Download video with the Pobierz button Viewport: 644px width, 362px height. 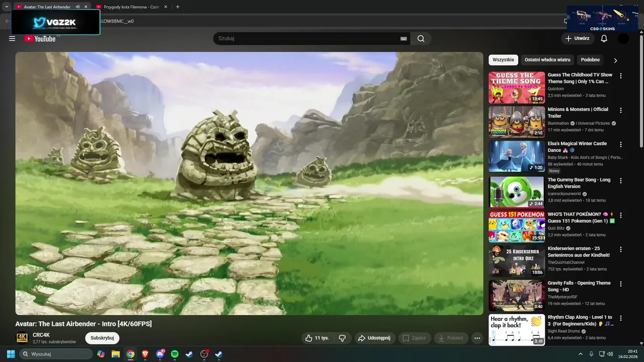(x=451, y=338)
